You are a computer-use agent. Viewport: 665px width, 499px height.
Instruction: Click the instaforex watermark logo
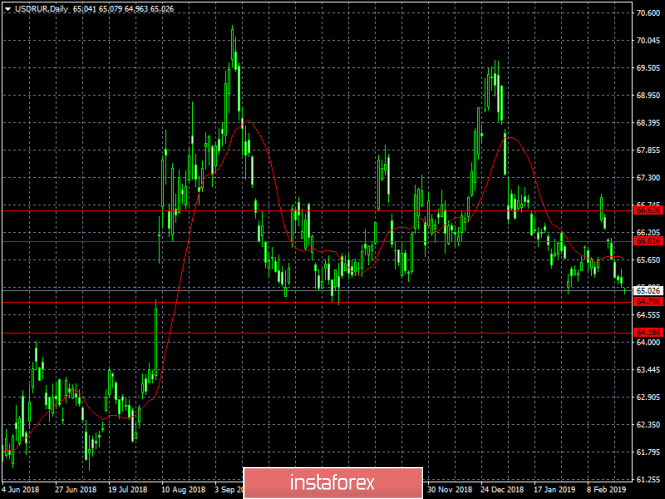(333, 482)
